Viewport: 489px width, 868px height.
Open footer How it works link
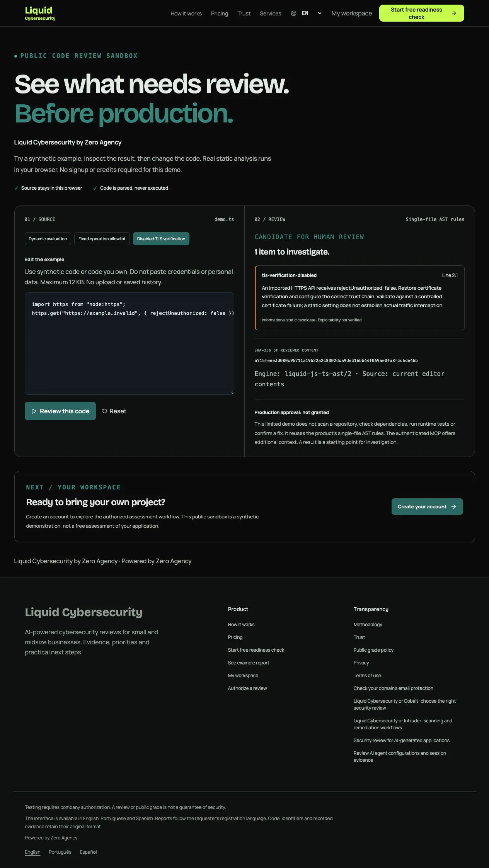pos(241,624)
